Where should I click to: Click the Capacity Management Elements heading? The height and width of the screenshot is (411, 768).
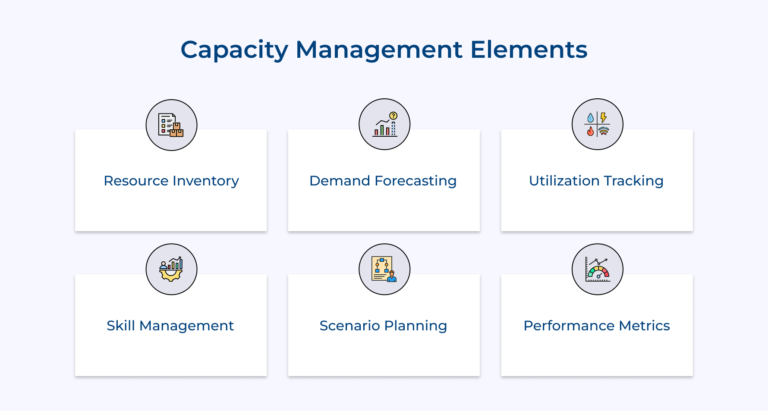tap(384, 50)
